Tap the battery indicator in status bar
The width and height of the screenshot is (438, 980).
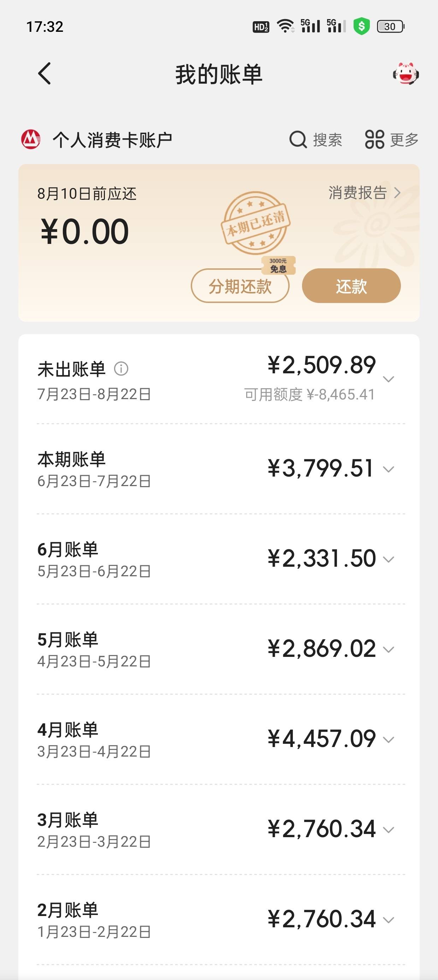click(390, 27)
